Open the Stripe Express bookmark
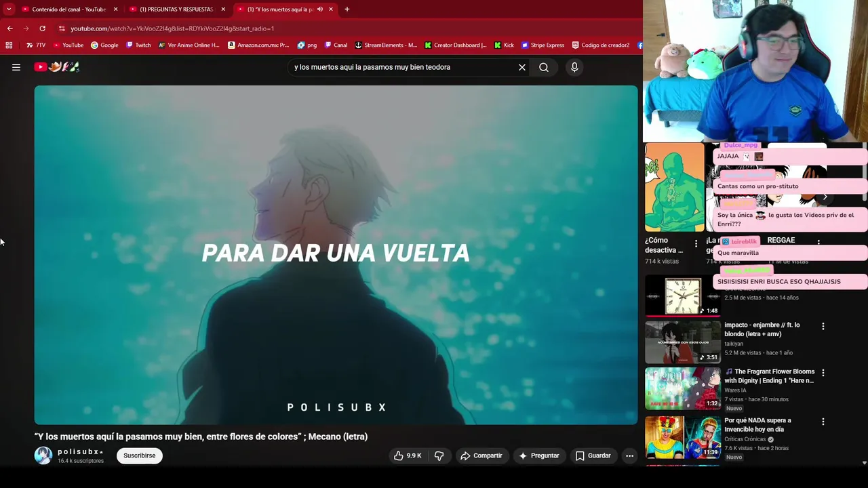Screen dimensions: 868x488 (542, 45)
